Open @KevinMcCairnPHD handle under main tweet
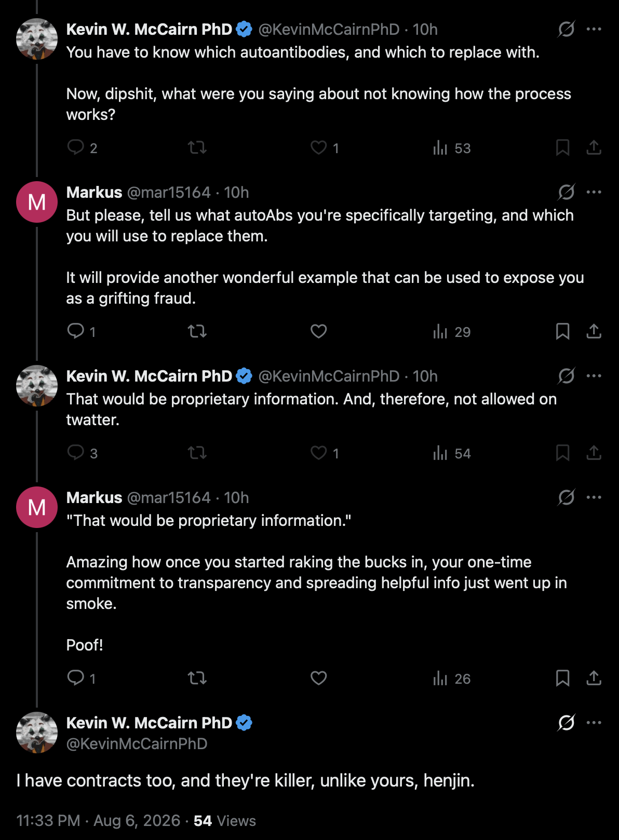The width and height of the screenshot is (619, 840). 137,743
